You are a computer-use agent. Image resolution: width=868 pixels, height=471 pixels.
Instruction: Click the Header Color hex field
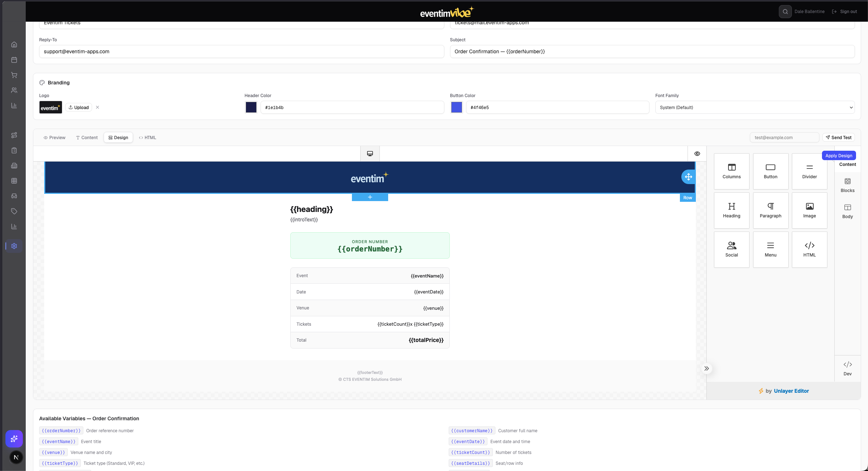(352, 108)
